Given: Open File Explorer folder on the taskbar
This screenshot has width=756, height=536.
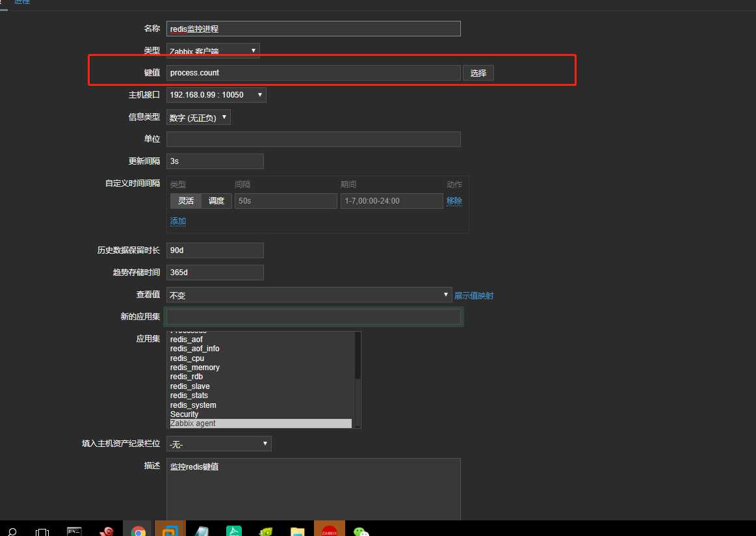Looking at the screenshot, I should pyautogui.click(x=298, y=531).
